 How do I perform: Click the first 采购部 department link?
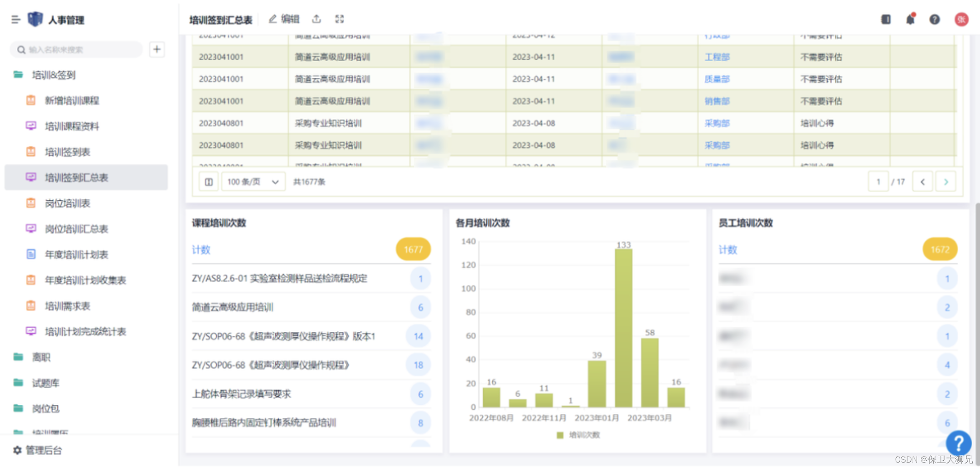(717, 123)
